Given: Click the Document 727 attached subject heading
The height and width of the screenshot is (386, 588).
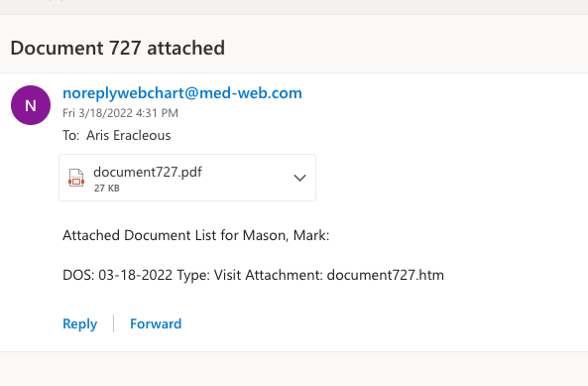Looking at the screenshot, I should tap(118, 48).
